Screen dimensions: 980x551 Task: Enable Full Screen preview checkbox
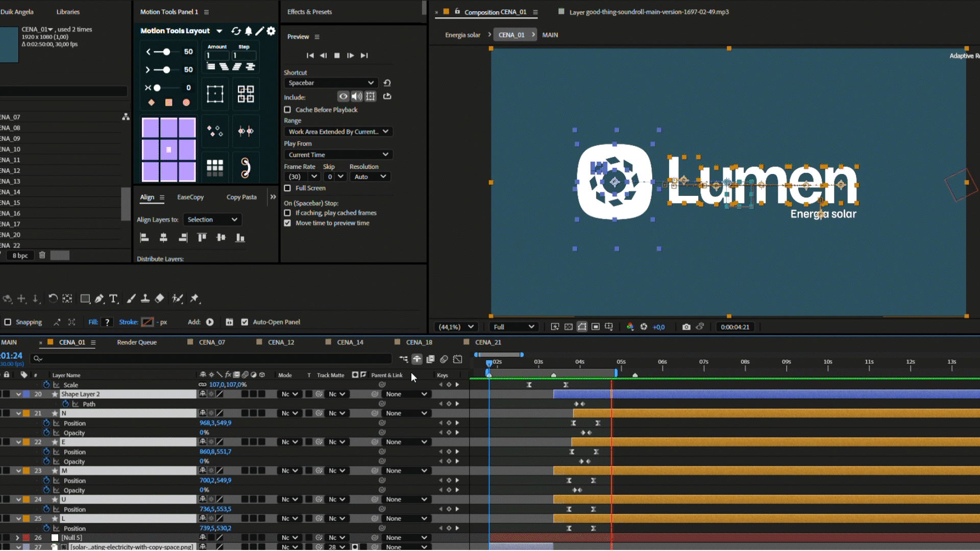click(x=287, y=188)
